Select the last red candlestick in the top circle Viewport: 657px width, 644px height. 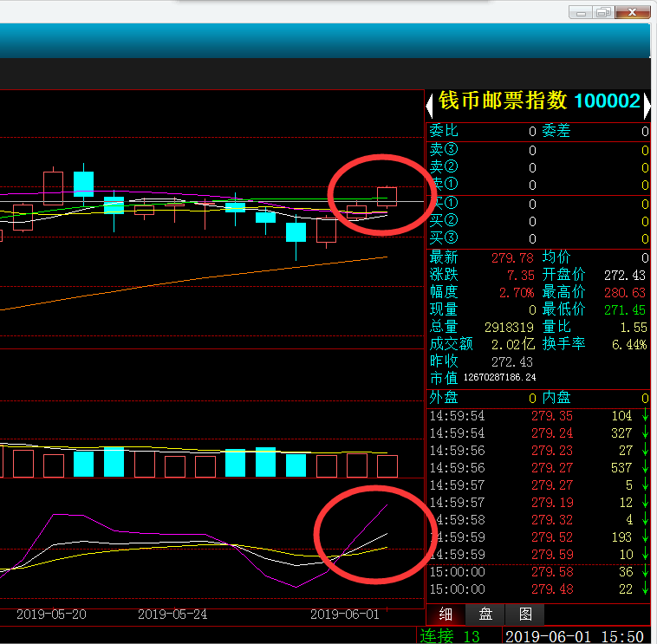(387, 196)
